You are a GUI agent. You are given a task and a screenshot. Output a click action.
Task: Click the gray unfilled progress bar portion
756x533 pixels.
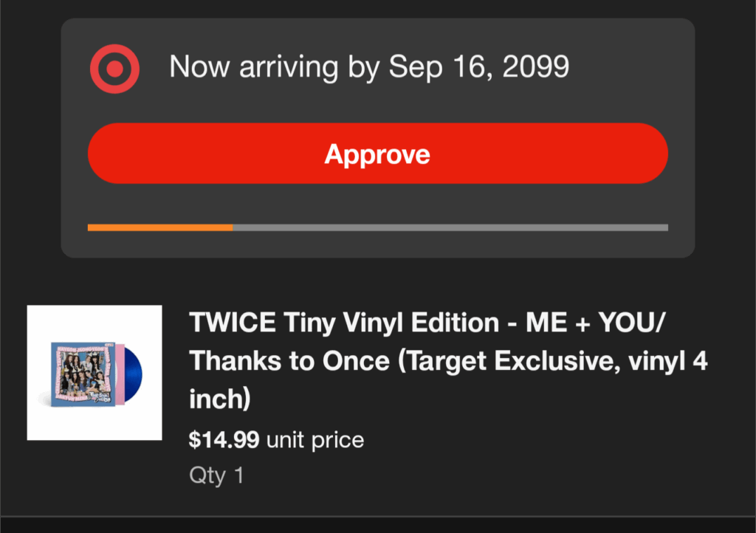450,227
